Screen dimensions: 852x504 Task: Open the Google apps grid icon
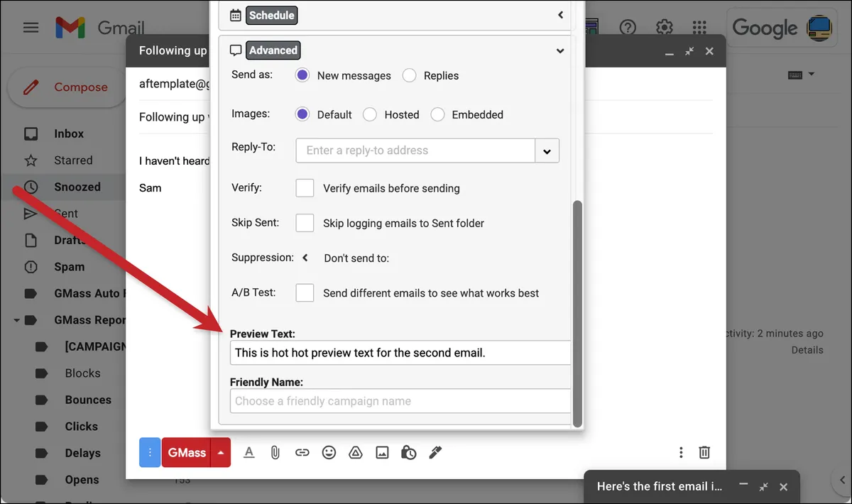(x=699, y=28)
